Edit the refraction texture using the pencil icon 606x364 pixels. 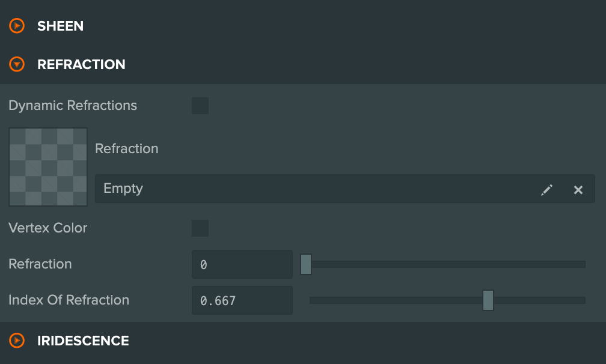pyautogui.click(x=546, y=189)
